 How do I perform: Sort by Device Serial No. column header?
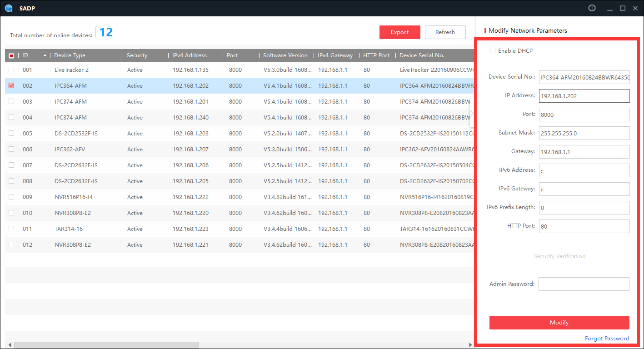tap(435, 55)
